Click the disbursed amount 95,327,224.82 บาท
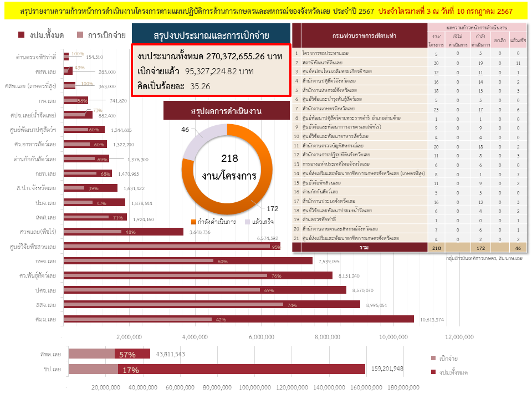The width and height of the screenshot is (532, 399). pyautogui.click(x=219, y=71)
